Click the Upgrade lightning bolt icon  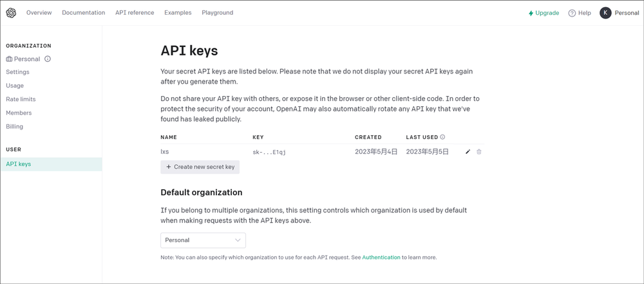tap(531, 13)
